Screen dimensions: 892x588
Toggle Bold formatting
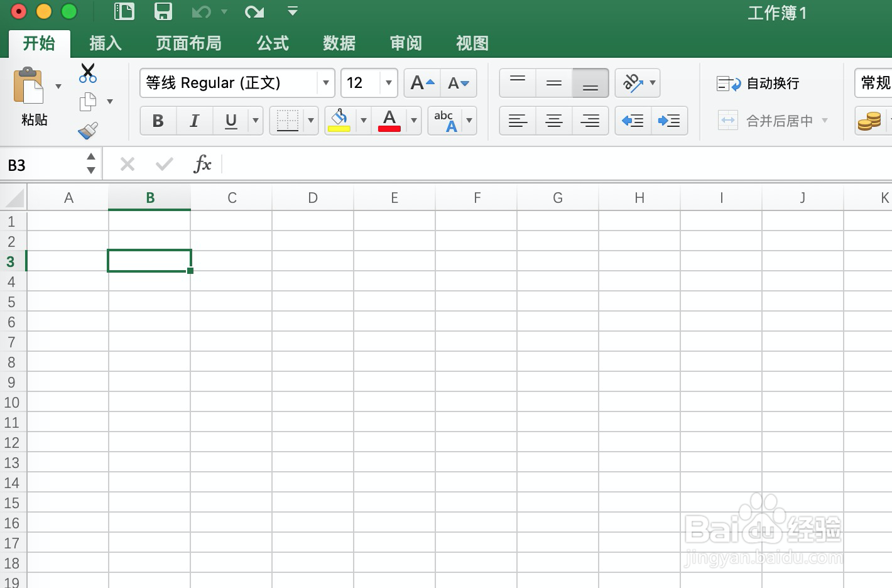coord(158,121)
